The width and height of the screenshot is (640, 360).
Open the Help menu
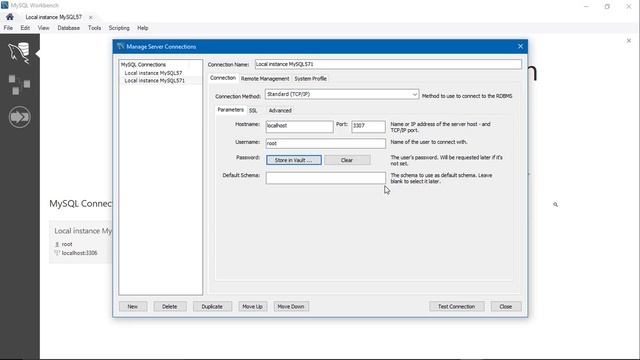click(142, 28)
